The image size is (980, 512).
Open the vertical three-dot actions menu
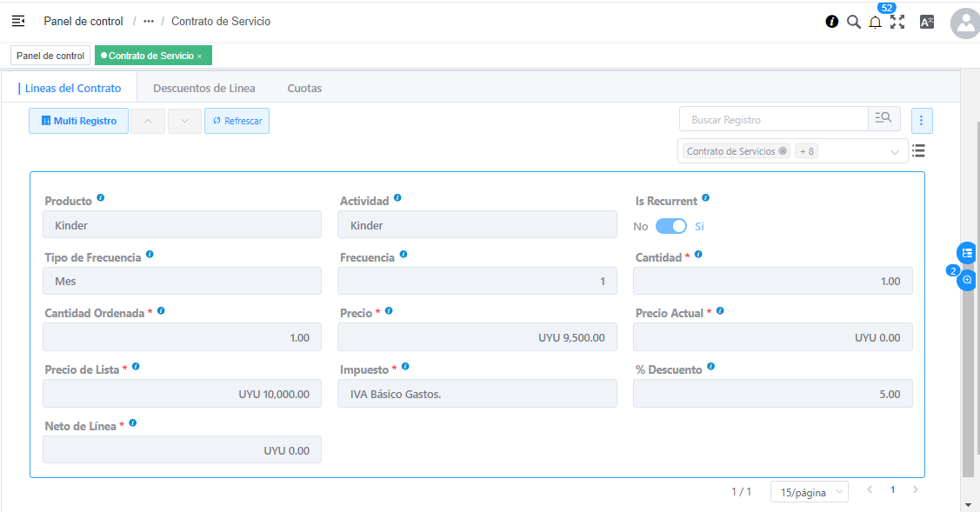point(922,121)
